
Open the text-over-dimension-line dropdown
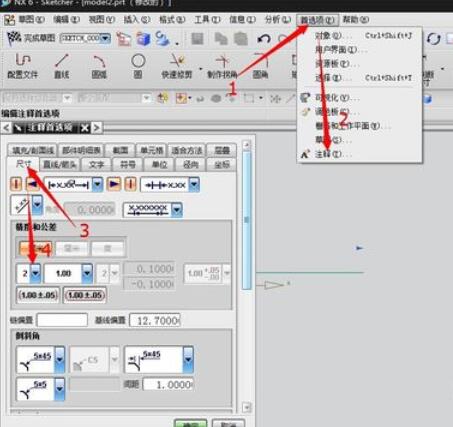177,210
